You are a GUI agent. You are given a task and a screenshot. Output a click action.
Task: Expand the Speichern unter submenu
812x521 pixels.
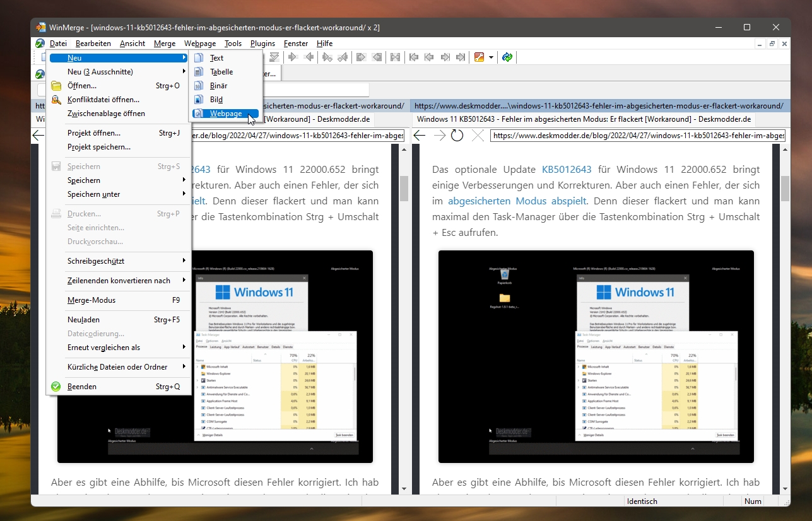(119, 194)
